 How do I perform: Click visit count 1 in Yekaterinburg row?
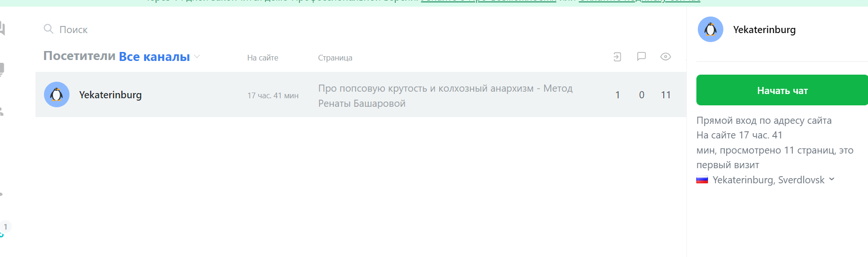[x=617, y=95]
